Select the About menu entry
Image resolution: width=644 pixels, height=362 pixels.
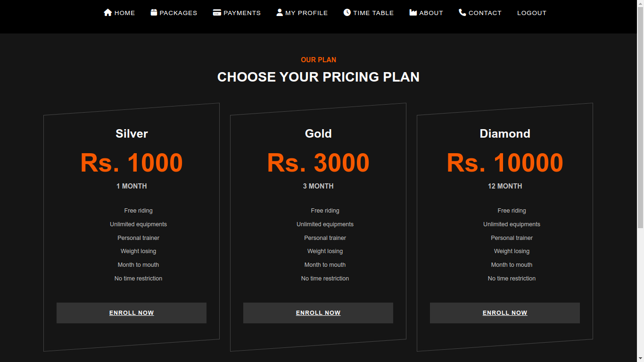[431, 13]
